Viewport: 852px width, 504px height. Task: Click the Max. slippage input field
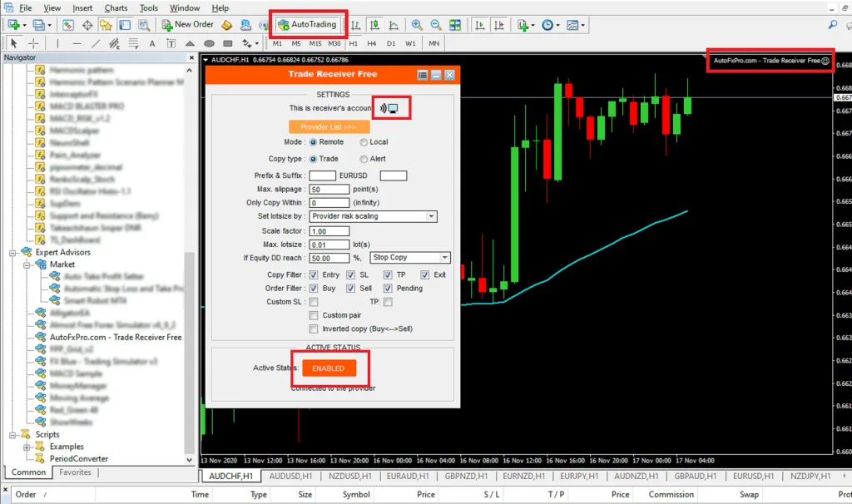tap(329, 190)
